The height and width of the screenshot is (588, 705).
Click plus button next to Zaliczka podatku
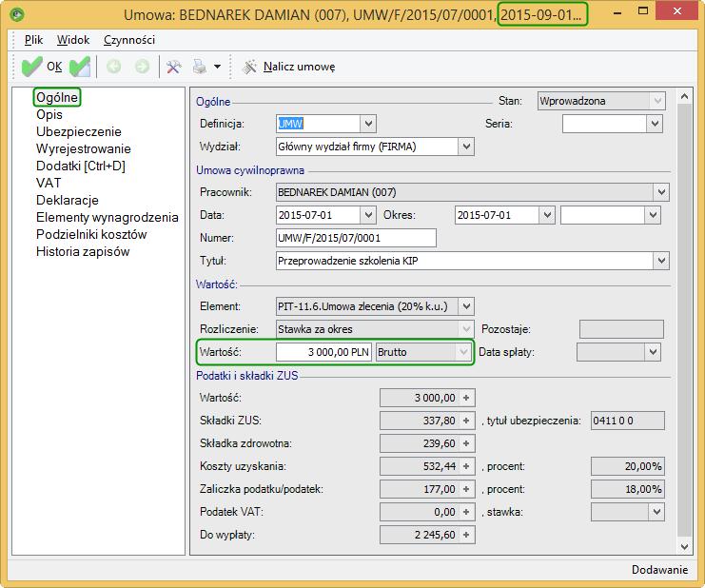[x=466, y=489]
